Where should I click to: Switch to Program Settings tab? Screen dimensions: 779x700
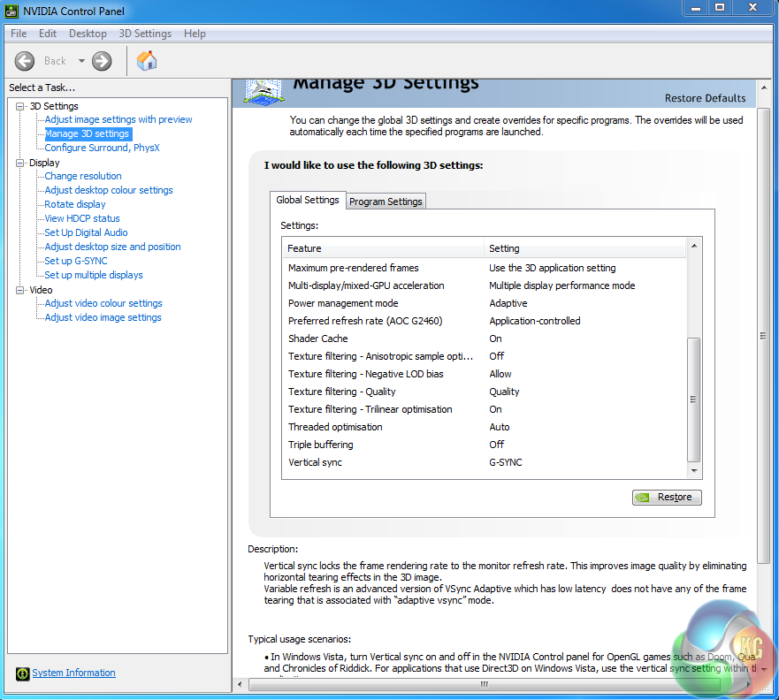tap(386, 201)
